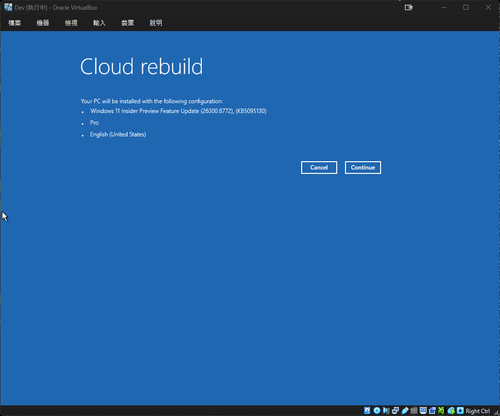This screenshot has height=416, width=500.
Task: Click the Pro edition line
Action: coord(94,123)
